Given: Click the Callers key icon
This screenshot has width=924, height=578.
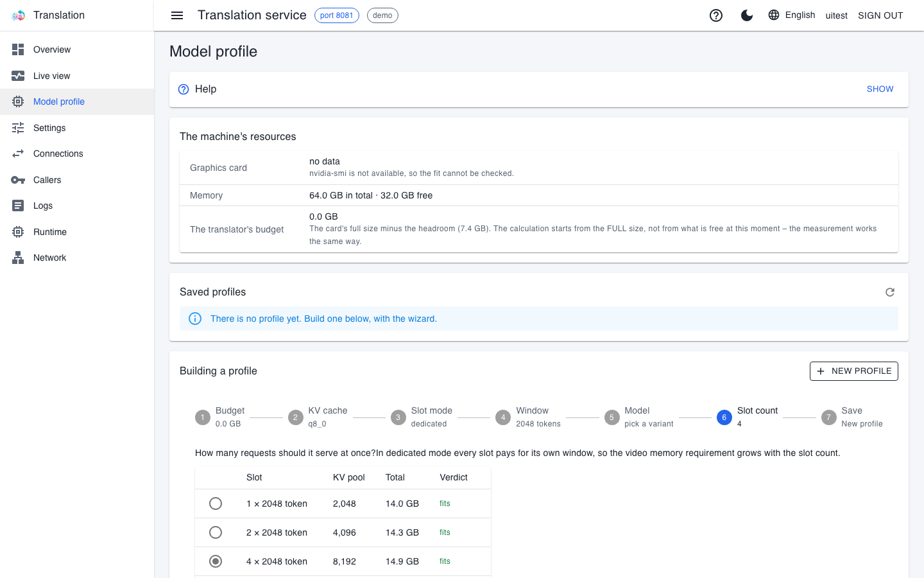Looking at the screenshot, I should pyautogui.click(x=18, y=180).
